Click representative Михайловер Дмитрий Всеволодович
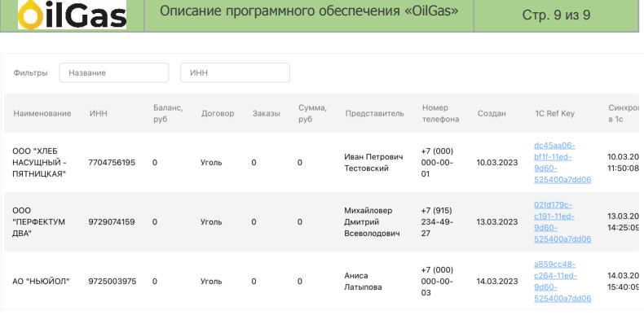This screenshot has height=315, width=644. pyautogui.click(x=372, y=222)
